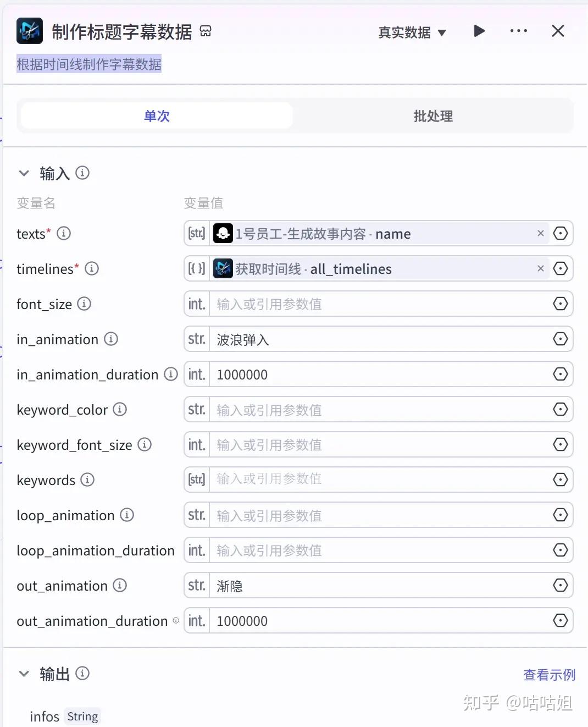Click the info icon next to 输出
588x727 pixels.
pyautogui.click(x=82, y=673)
